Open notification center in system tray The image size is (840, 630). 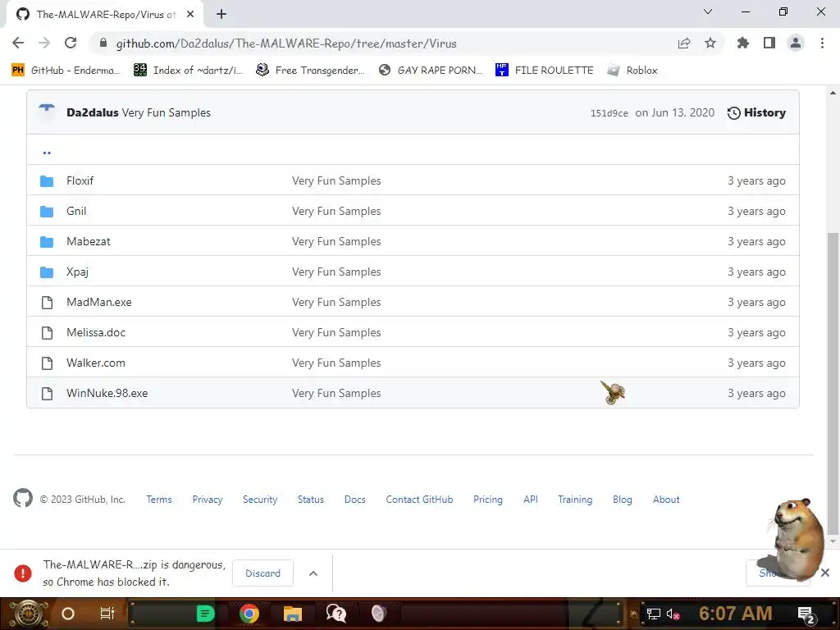pyautogui.click(x=806, y=615)
